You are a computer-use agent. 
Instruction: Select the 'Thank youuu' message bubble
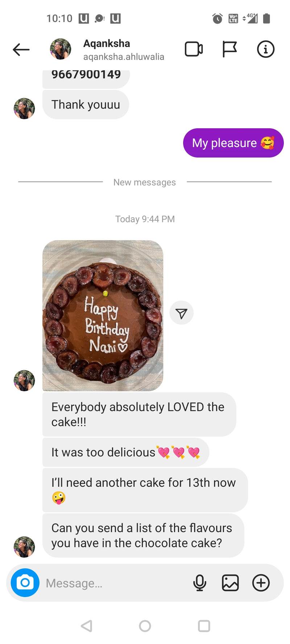pyautogui.click(x=86, y=105)
